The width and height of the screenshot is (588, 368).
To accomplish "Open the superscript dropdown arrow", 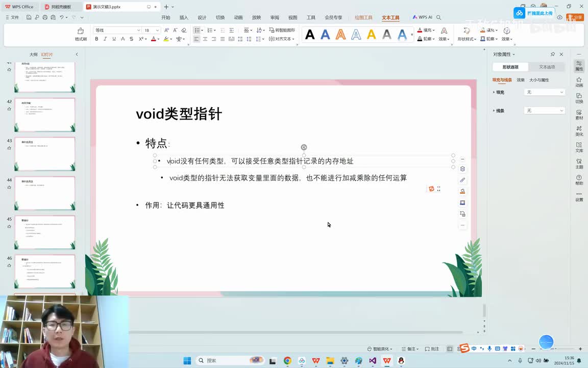I will pyautogui.click(x=145, y=39).
